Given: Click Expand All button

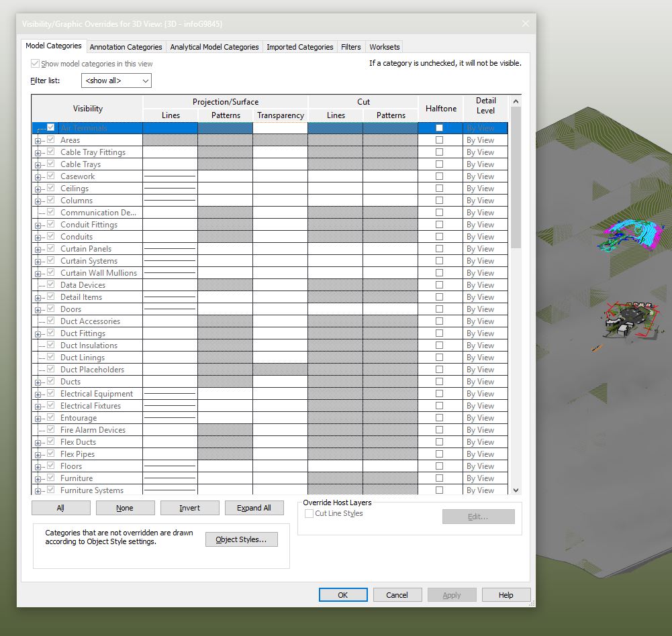Looking at the screenshot, I should click(254, 507).
